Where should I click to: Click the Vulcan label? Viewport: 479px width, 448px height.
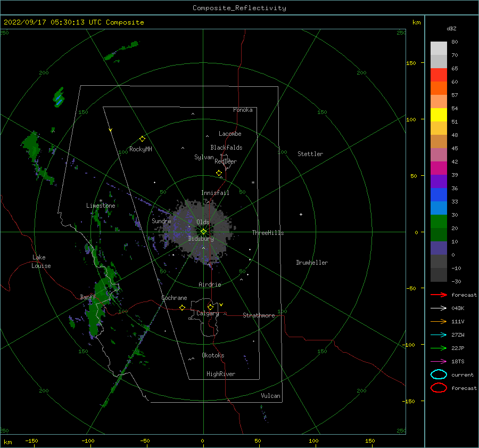point(271,396)
